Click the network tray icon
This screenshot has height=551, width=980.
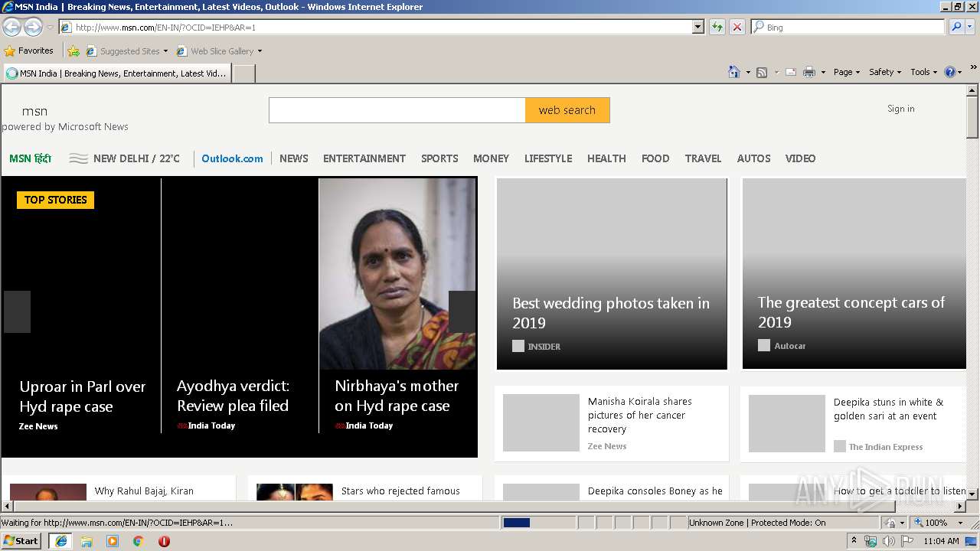click(x=871, y=541)
